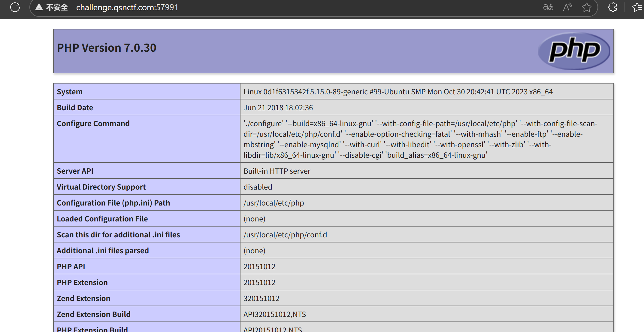The width and height of the screenshot is (644, 332).
Task: Click the /usr/local/etc/php/conf.d scan dir path
Action: point(285,235)
